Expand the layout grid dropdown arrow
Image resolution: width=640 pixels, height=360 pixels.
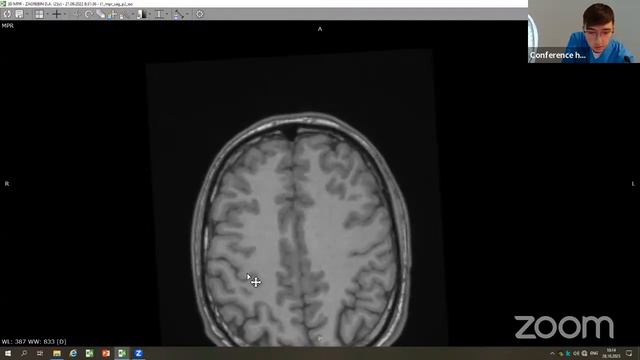(47, 14)
